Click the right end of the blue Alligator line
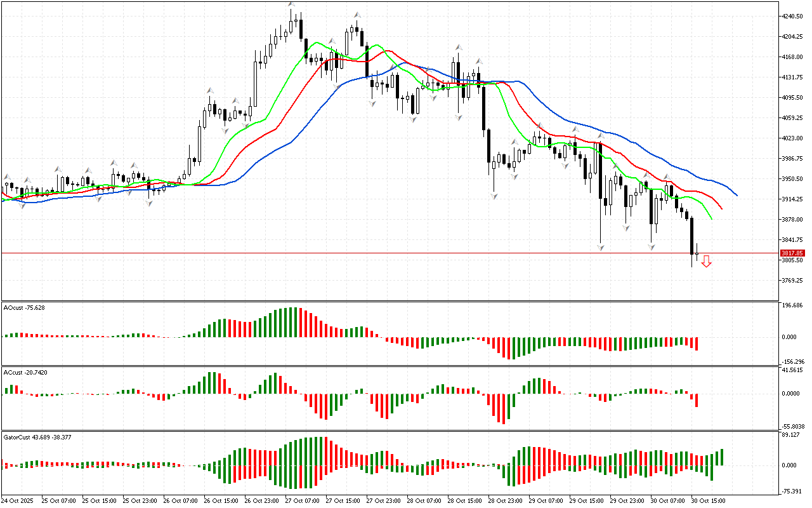Viewport: 812px width, 508px height. [737, 195]
